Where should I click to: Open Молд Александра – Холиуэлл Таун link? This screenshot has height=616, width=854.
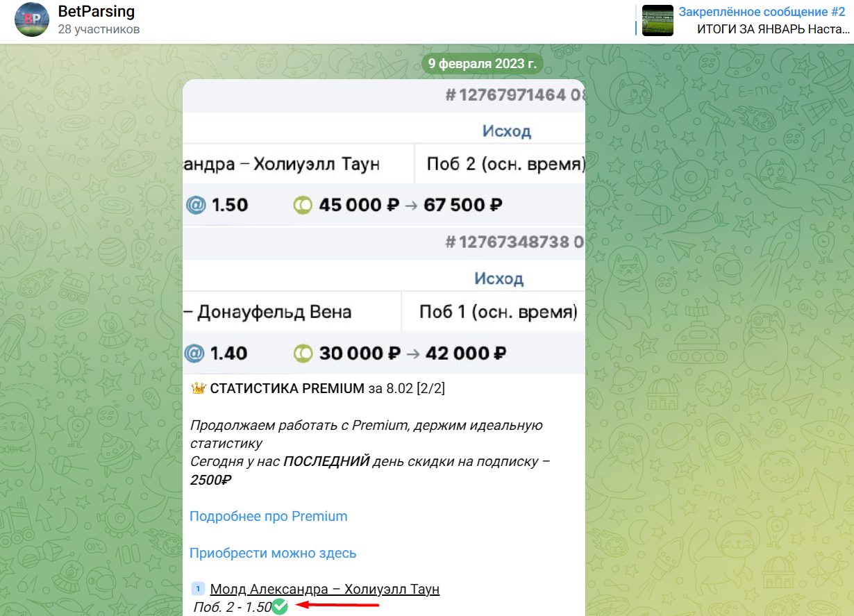(x=325, y=589)
